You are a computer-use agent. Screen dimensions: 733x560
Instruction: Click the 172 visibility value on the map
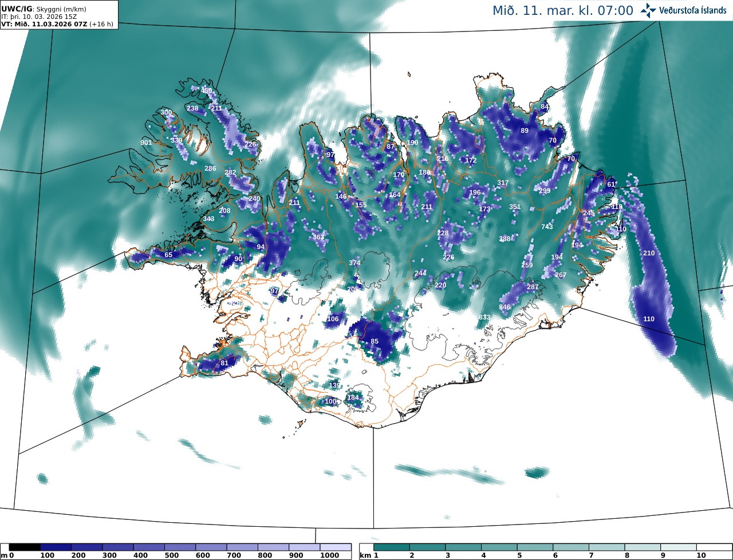(471, 160)
